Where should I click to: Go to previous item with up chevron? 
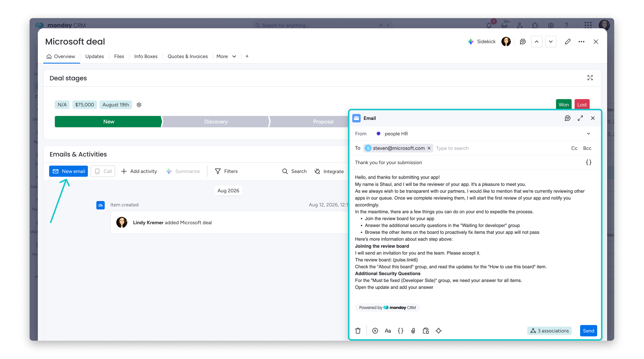tap(536, 42)
